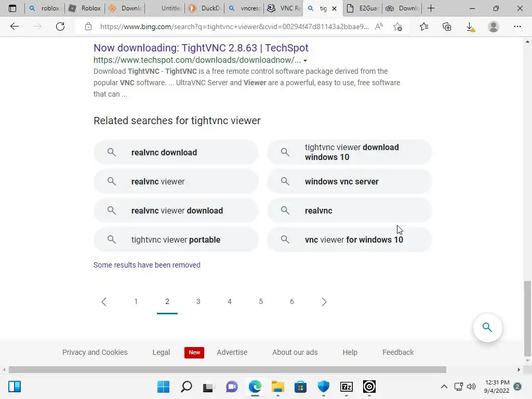Open taskbar Search magnifier
Viewport: 532px width, 399px height.
point(187,387)
